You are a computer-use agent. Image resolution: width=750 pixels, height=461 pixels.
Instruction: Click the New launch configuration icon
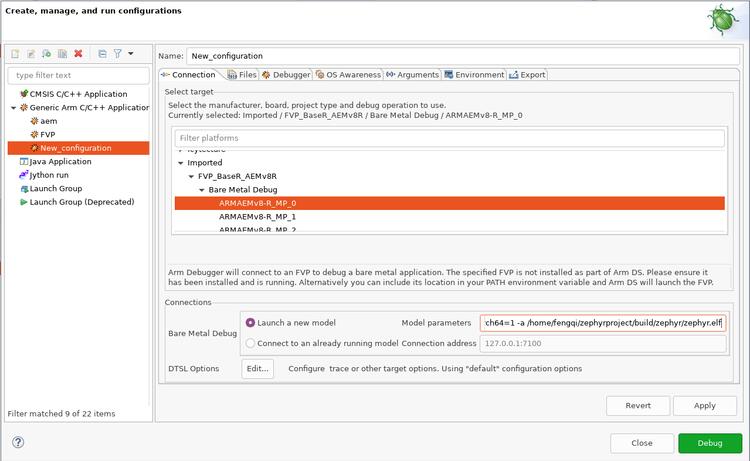point(16,53)
